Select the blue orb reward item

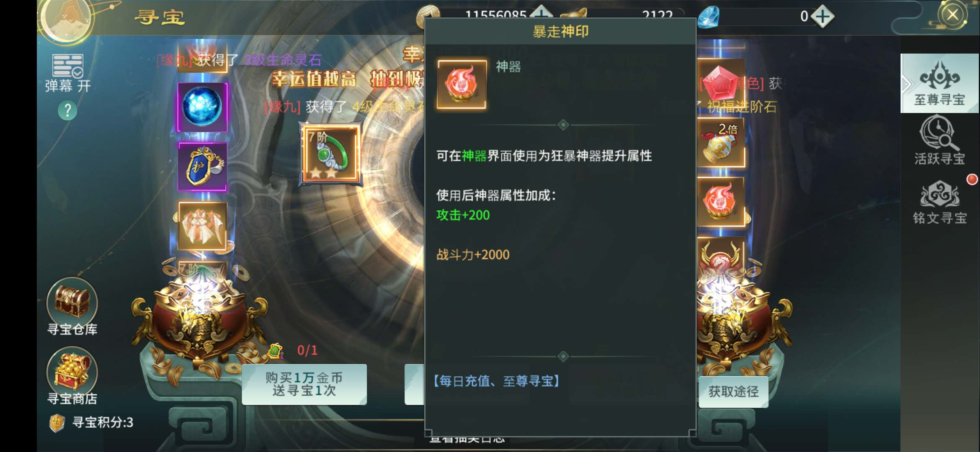(x=202, y=107)
